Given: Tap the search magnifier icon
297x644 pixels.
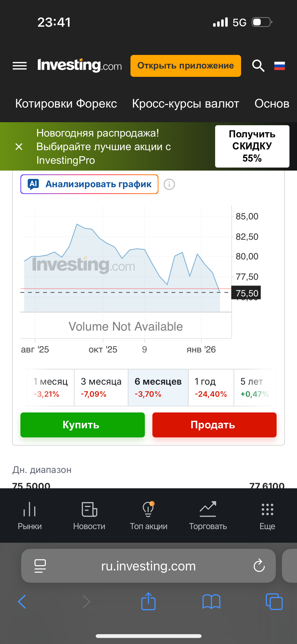Looking at the screenshot, I should coord(258,66).
